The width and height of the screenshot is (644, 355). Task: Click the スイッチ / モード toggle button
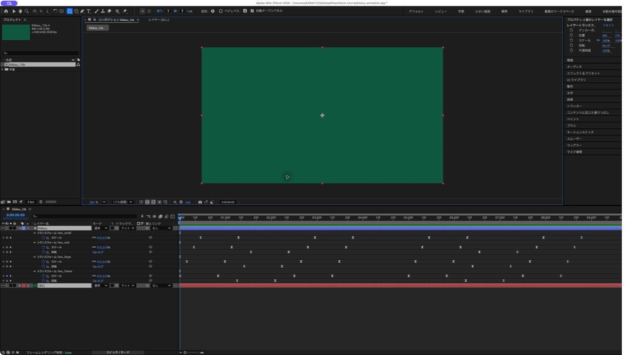118,352
